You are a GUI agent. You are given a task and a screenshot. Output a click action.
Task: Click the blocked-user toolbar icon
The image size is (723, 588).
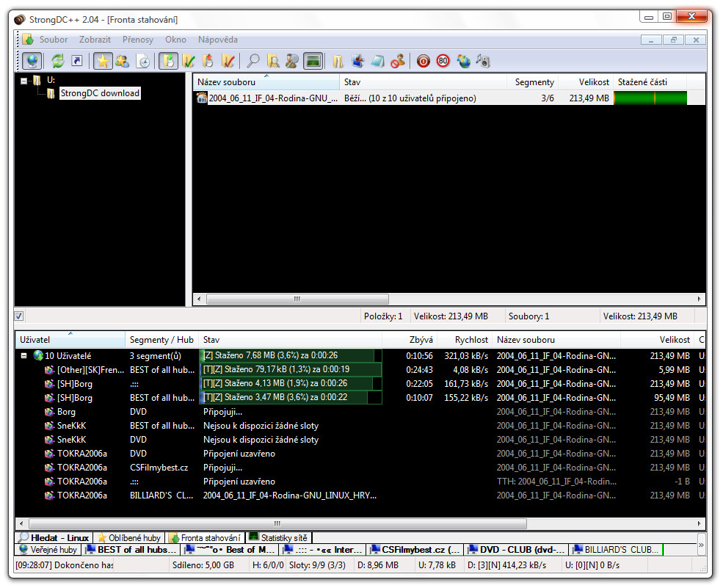(397, 61)
